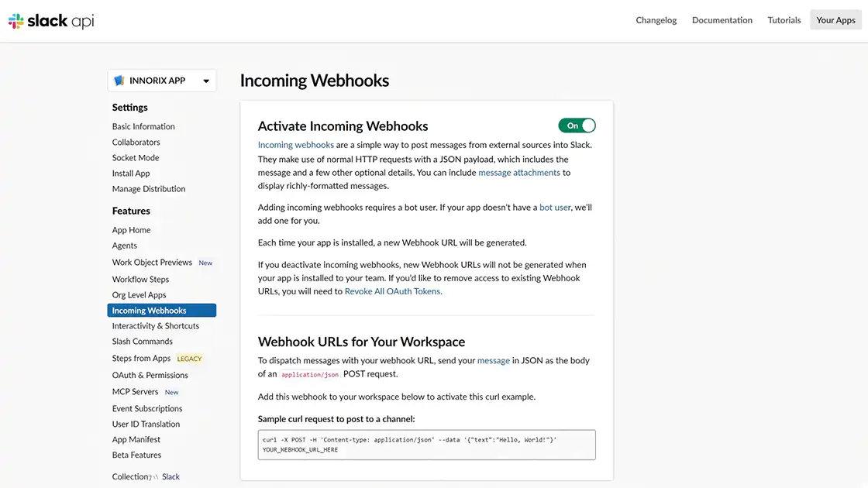Open App Manifest page
Screen dimensions: 868x488
tap(136, 439)
